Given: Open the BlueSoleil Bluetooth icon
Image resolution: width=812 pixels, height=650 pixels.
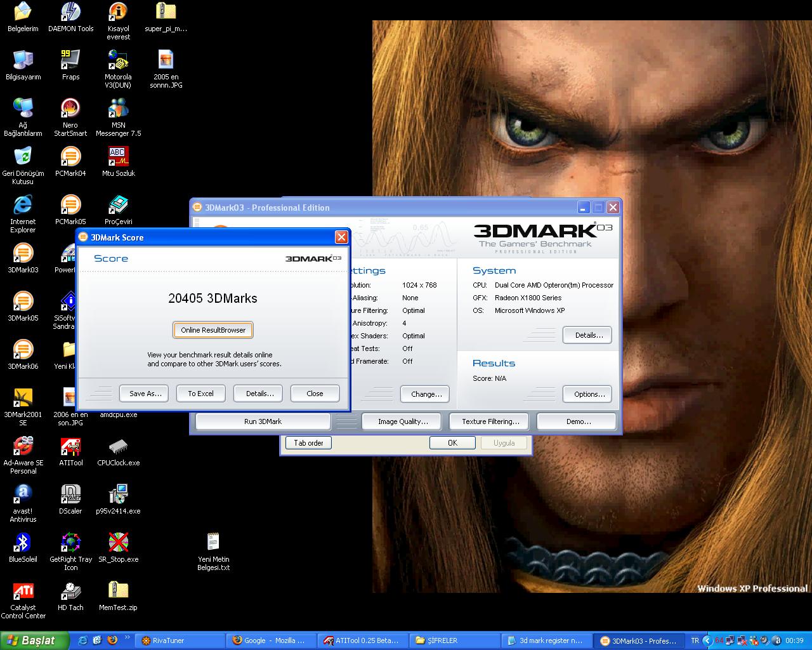Looking at the screenshot, I should pyautogui.click(x=23, y=548).
